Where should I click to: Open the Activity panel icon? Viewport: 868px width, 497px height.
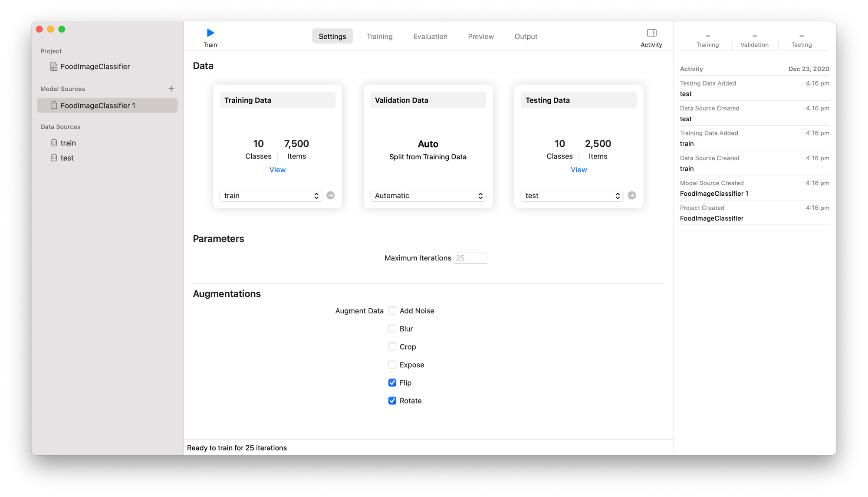pyautogui.click(x=651, y=33)
